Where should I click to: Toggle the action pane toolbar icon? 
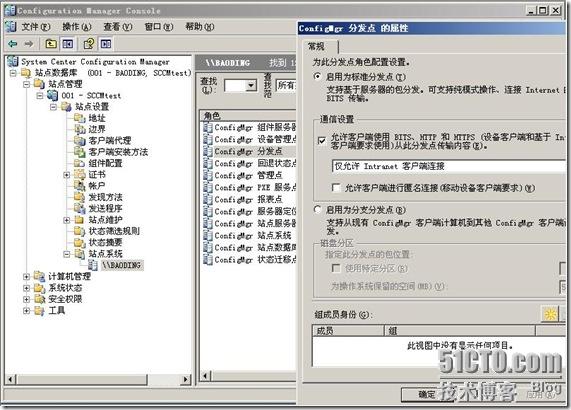click(106, 44)
